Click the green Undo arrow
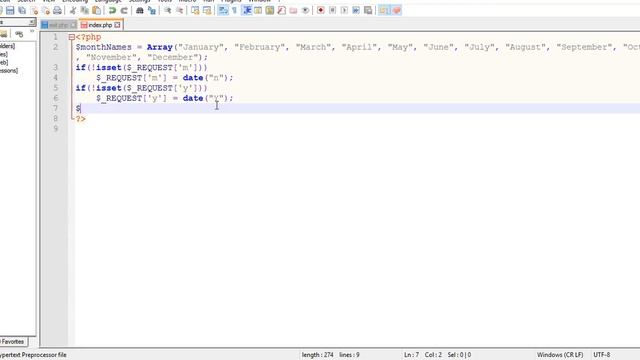This screenshot has height=360, width=640. coord(112,11)
